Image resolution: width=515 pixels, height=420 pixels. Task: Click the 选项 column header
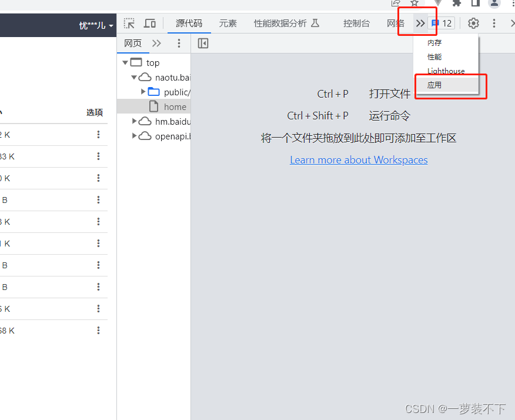pyautogui.click(x=95, y=112)
